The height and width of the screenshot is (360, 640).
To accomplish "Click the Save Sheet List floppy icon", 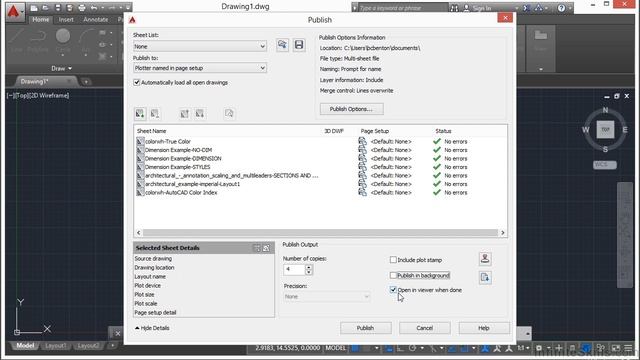I will [x=299, y=45].
